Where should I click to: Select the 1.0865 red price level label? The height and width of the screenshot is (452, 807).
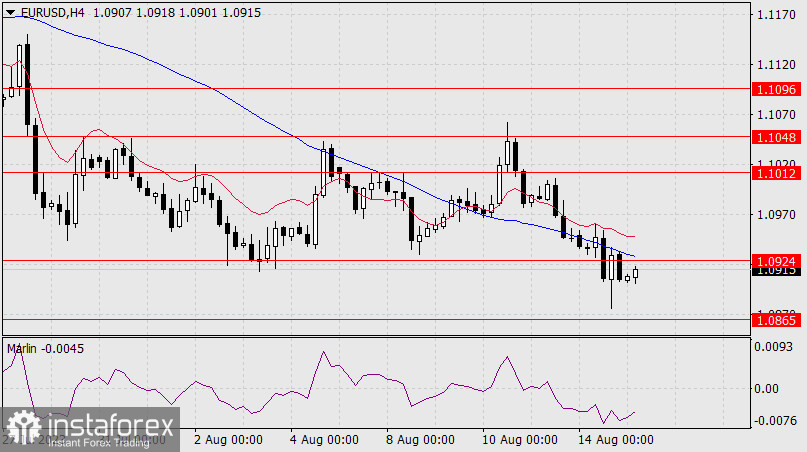(x=777, y=320)
